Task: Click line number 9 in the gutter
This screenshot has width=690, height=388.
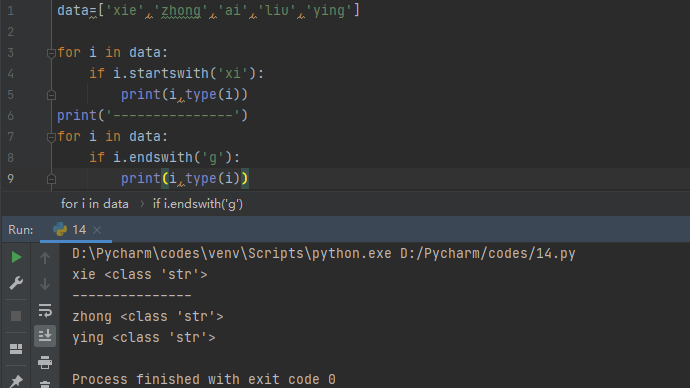Action: [11, 179]
